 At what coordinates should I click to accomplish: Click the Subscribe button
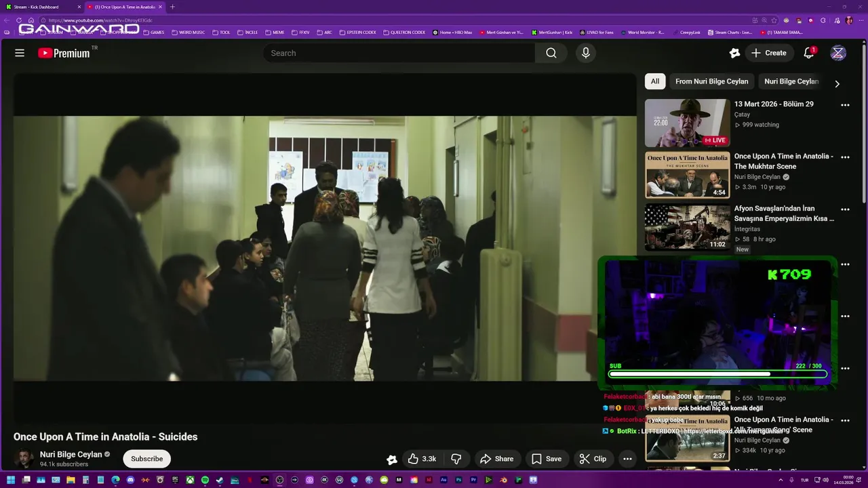(x=146, y=459)
